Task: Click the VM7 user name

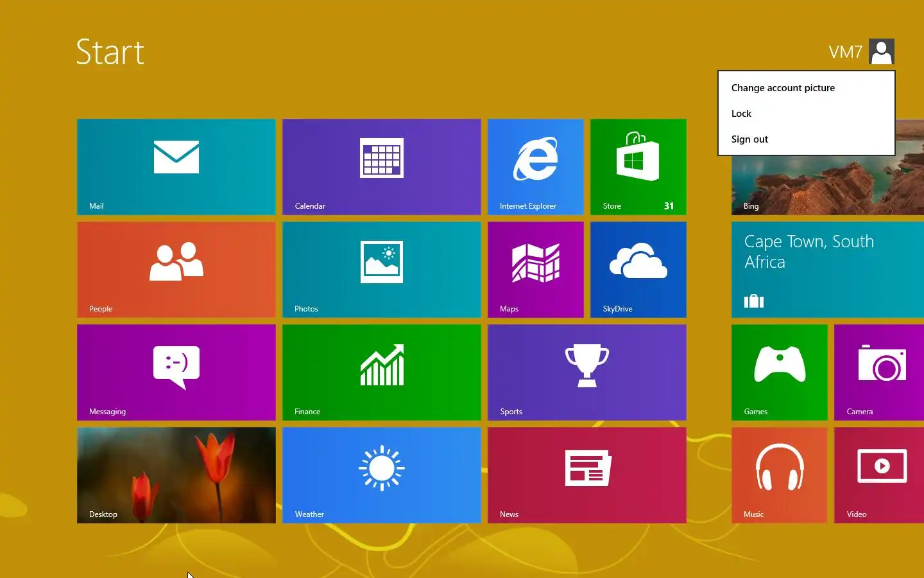Action: point(845,52)
